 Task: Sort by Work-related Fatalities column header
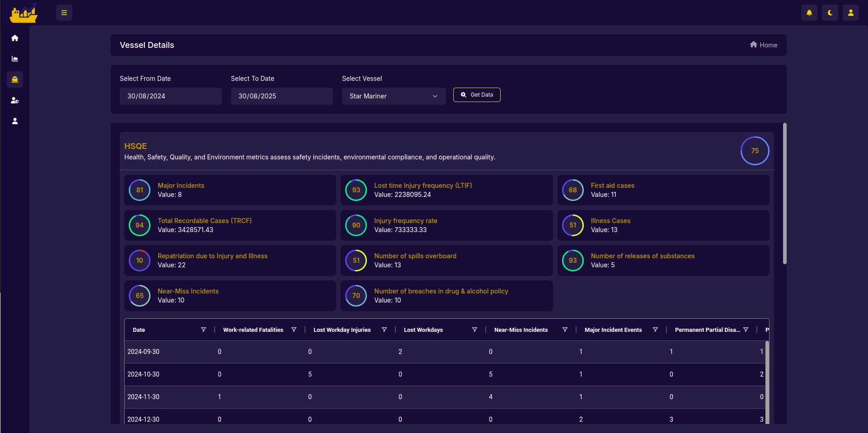[253, 330]
